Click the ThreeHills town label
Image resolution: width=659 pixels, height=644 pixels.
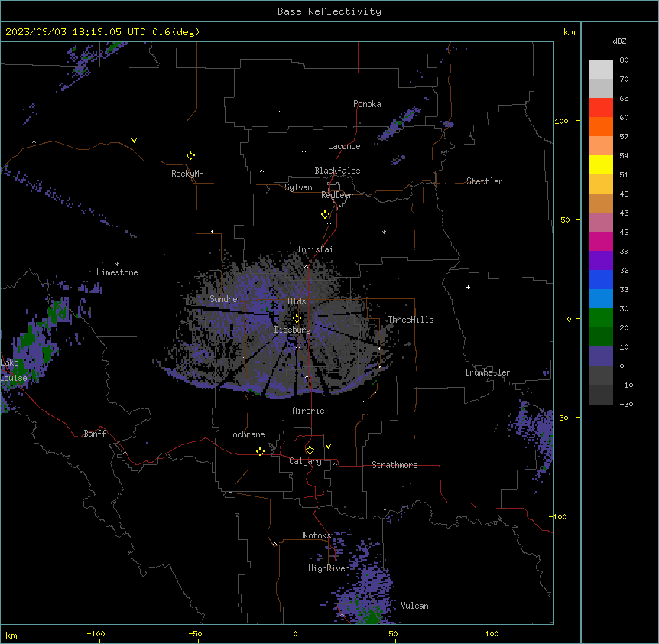(x=411, y=320)
